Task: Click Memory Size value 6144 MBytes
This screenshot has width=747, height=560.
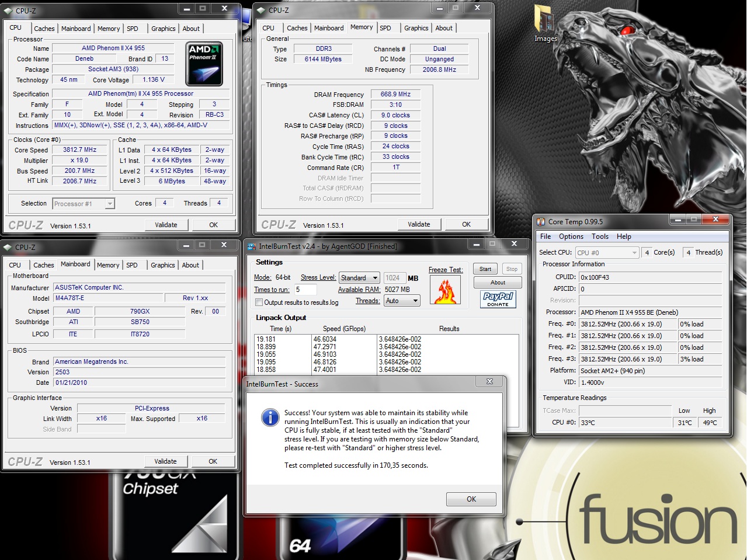Action: click(x=323, y=60)
